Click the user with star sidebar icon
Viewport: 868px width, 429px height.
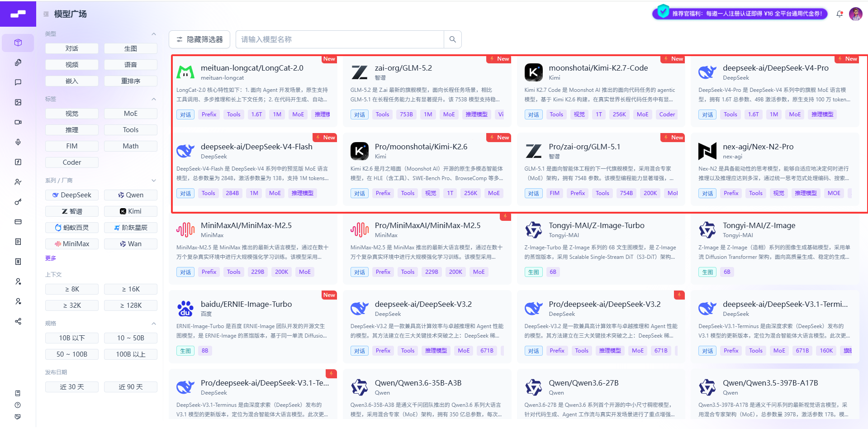coord(18,281)
